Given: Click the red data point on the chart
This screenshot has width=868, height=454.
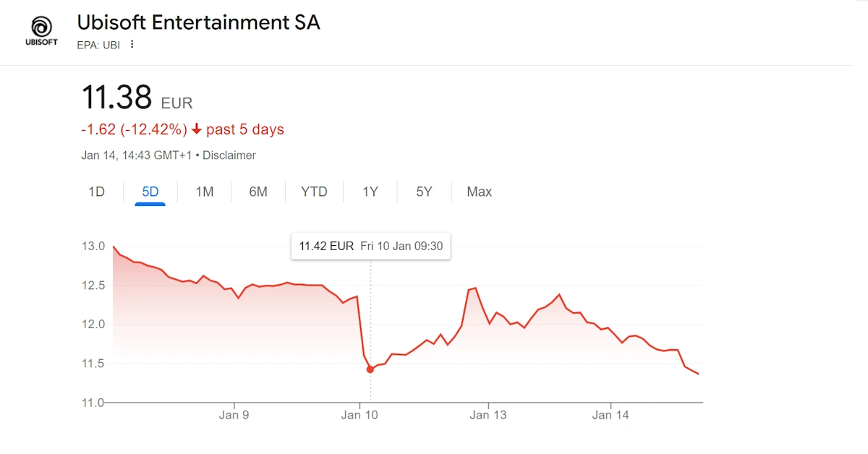Looking at the screenshot, I should click(370, 369).
